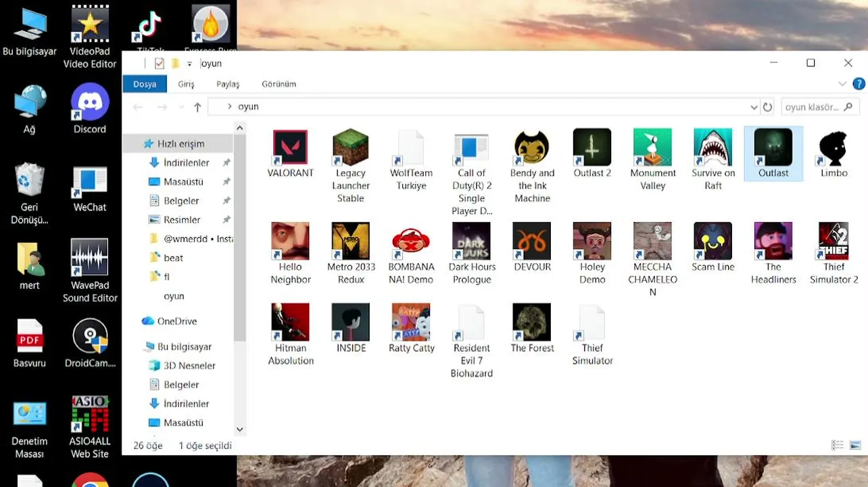
Task: Select Bendy and the Ink Machine icon
Action: point(532,166)
